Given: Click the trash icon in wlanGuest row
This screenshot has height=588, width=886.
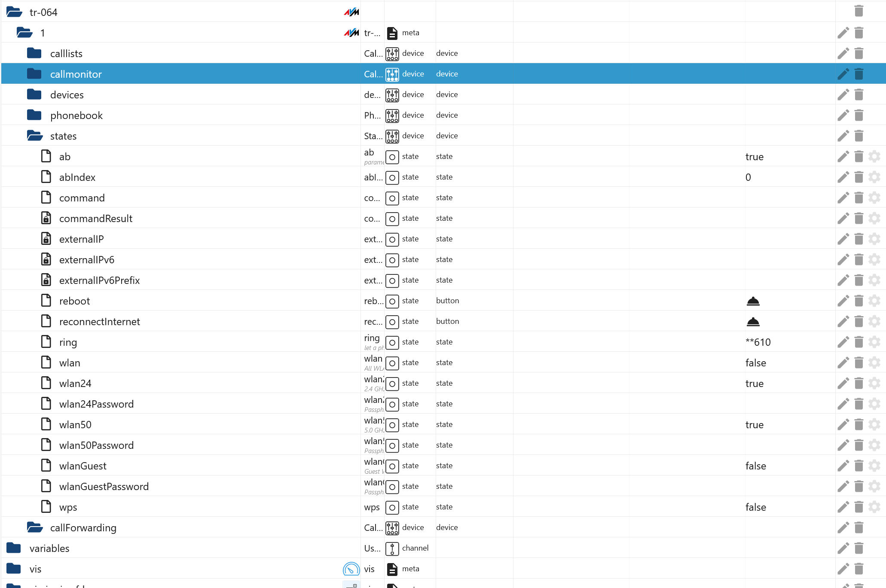Looking at the screenshot, I should 859,466.
